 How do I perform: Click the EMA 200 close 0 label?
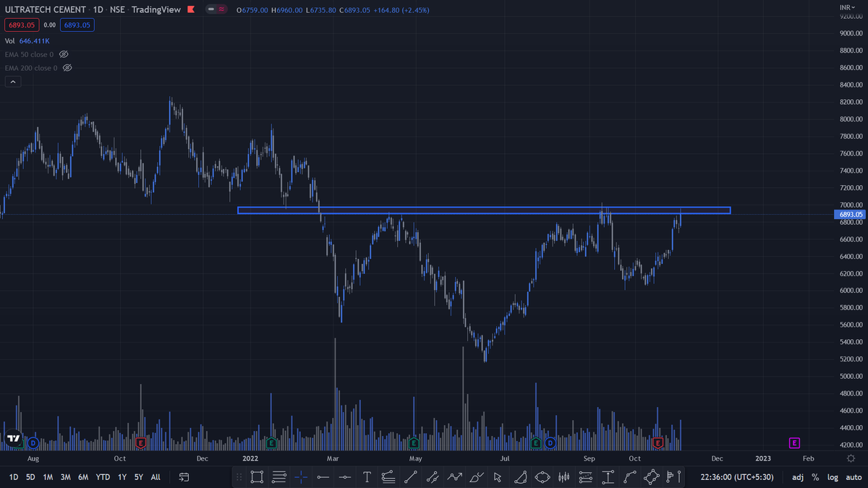tap(31, 67)
